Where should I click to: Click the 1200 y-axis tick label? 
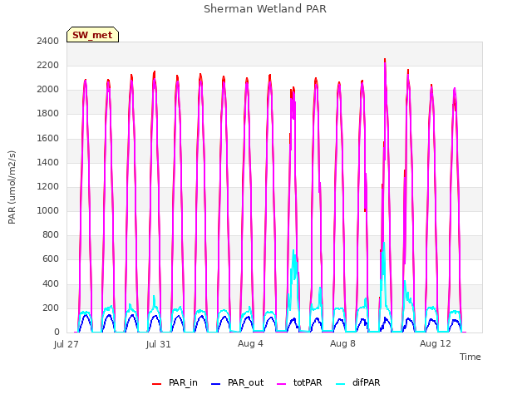tap(48, 186)
